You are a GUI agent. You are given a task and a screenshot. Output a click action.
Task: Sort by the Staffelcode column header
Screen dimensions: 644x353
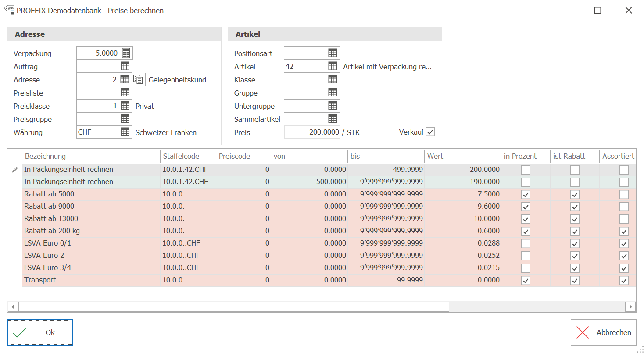pyautogui.click(x=188, y=156)
